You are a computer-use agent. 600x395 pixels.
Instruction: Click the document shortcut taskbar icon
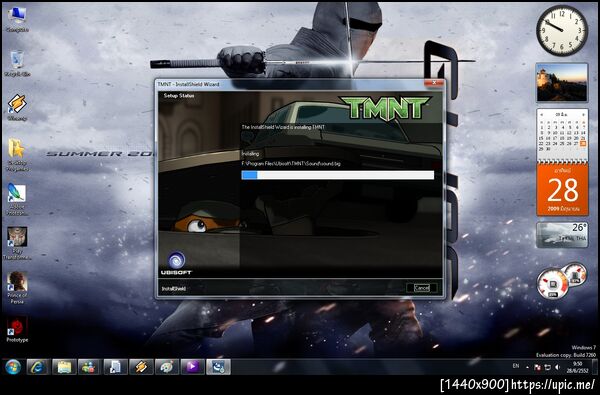115,367
